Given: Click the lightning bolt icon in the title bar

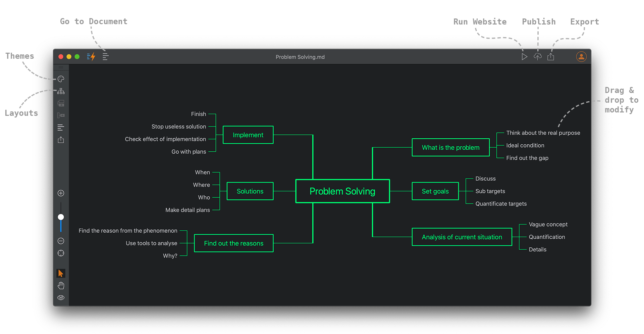Looking at the screenshot, I should tap(91, 56).
